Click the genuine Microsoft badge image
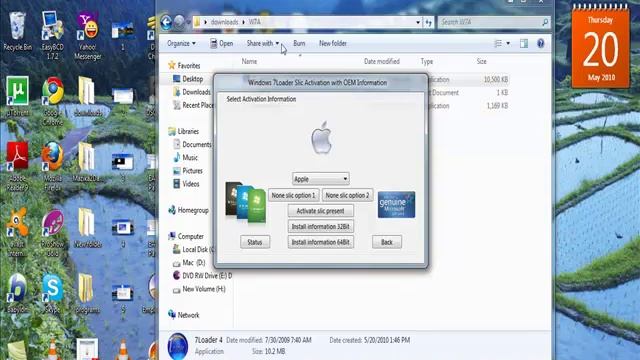The image size is (640, 360). click(396, 204)
